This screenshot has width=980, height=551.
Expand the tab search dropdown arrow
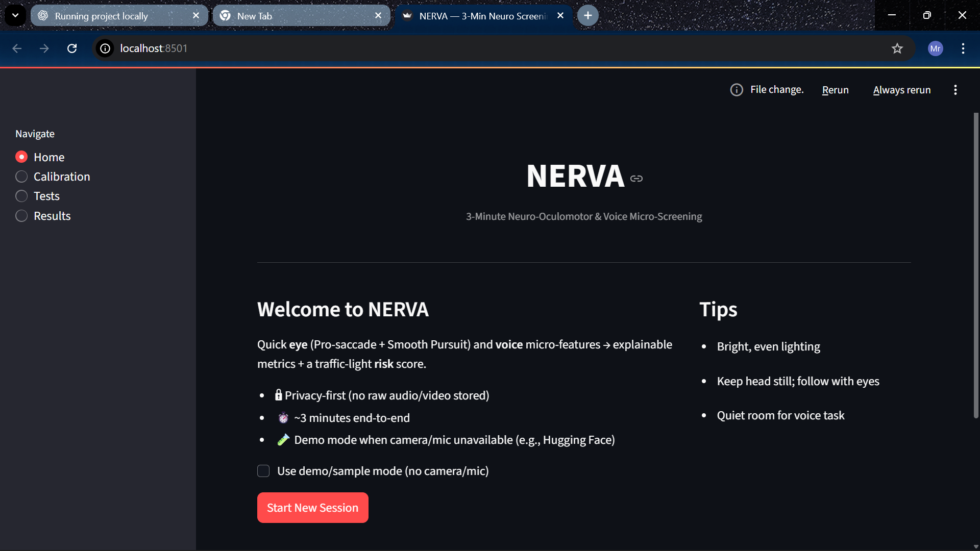pos(15,16)
